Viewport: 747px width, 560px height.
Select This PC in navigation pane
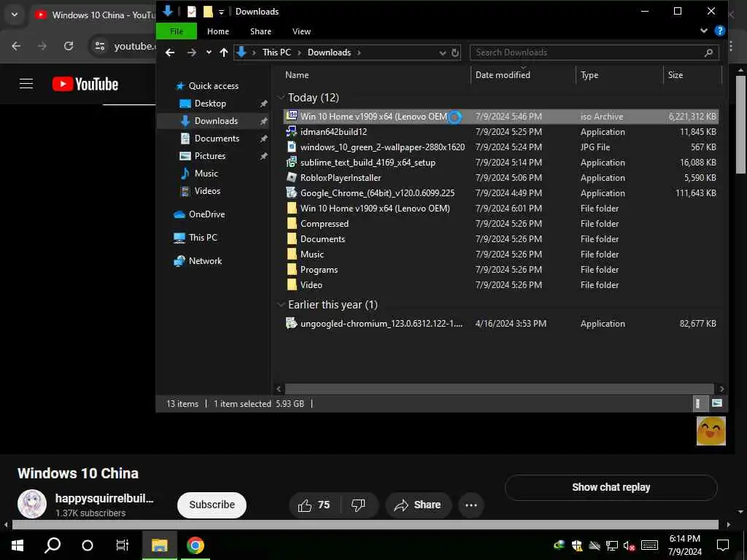point(203,238)
